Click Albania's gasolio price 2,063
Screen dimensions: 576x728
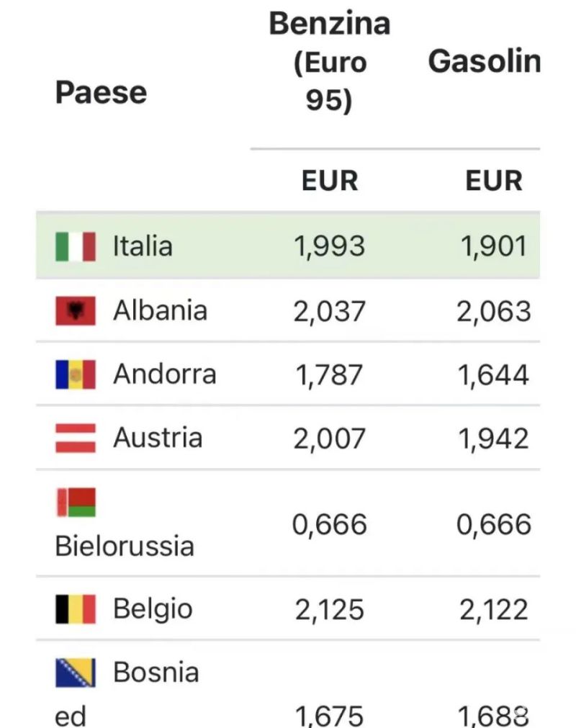click(x=494, y=311)
